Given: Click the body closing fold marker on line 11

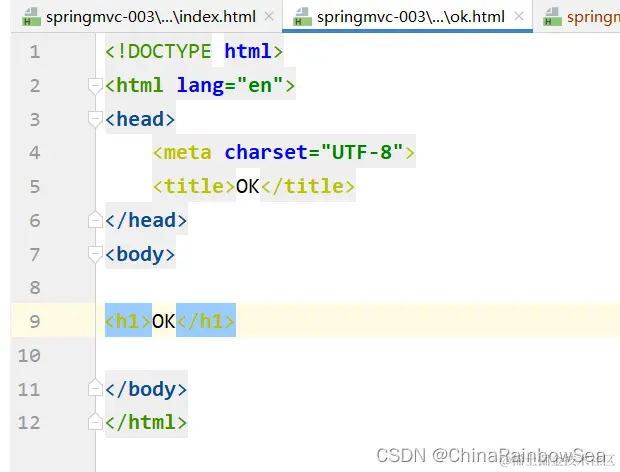Looking at the screenshot, I should [95, 389].
